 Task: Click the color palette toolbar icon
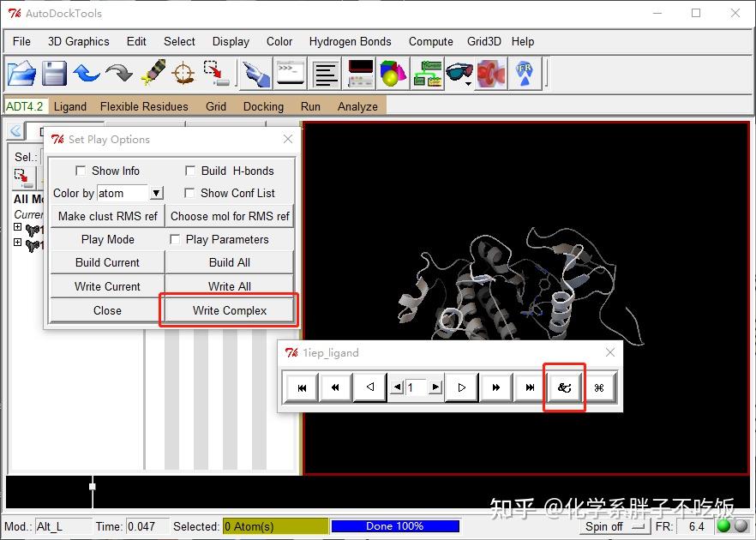[393, 74]
